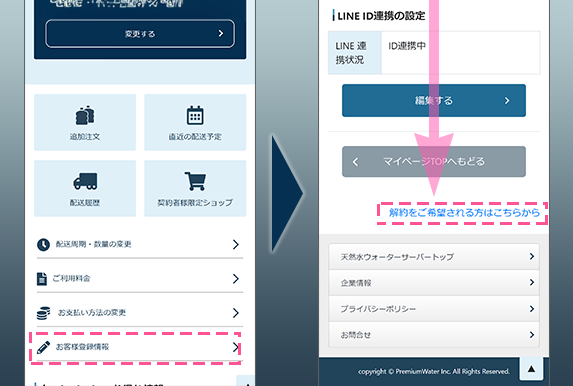Open 天然水ウォーターサーバートップ menu item
Viewport: 573px width, 386px height.
pos(434,257)
